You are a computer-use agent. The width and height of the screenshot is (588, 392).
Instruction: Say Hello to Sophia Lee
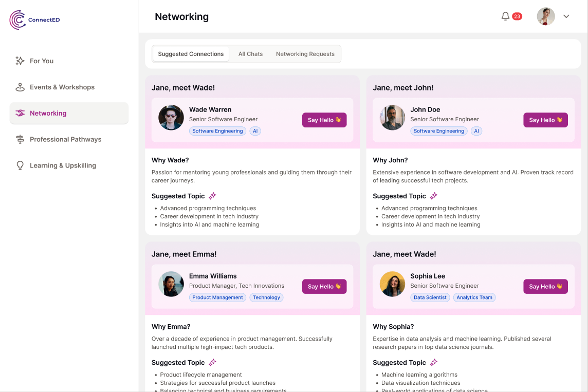pyautogui.click(x=545, y=286)
